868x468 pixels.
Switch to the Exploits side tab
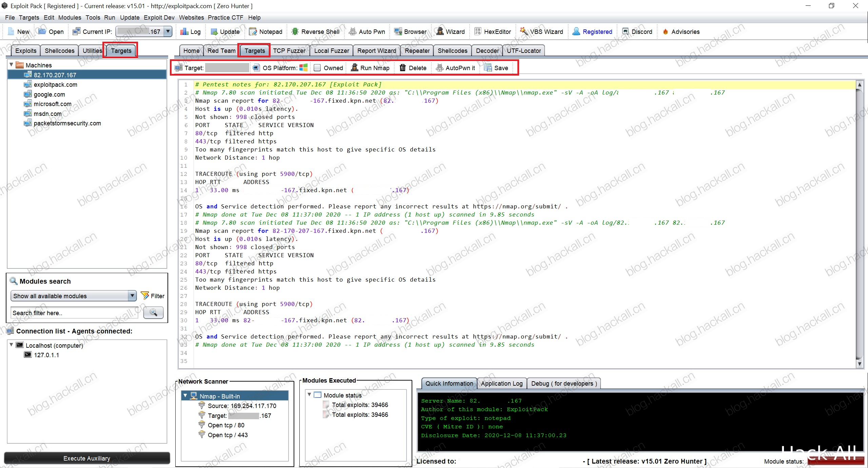coord(26,50)
